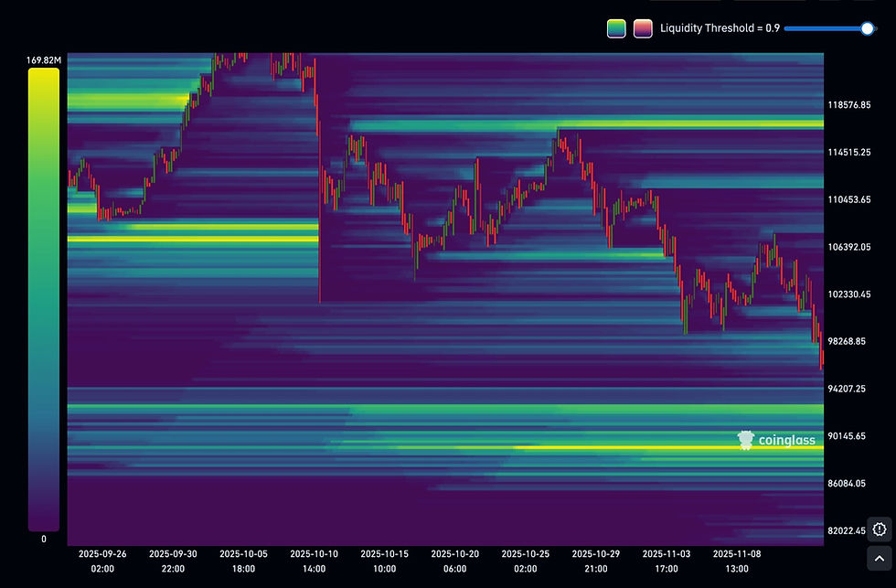
Task: Click the 114515.25 price axis label
Action: point(849,153)
